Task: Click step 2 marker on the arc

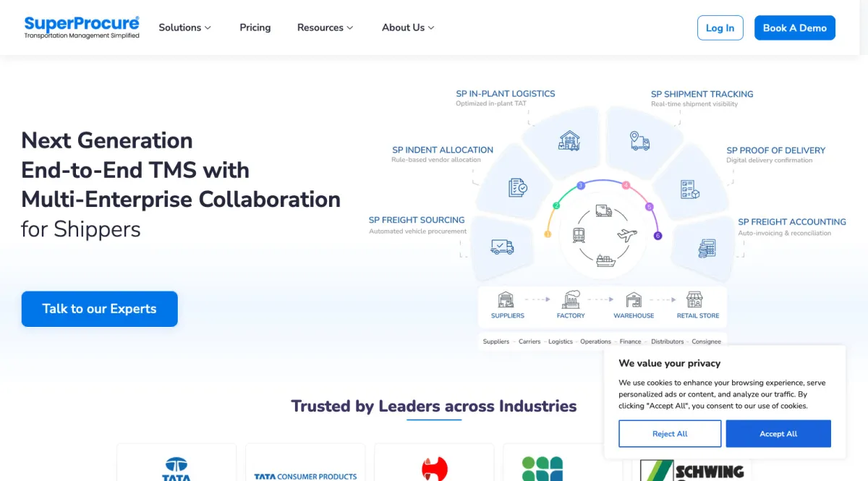Action: coord(556,205)
